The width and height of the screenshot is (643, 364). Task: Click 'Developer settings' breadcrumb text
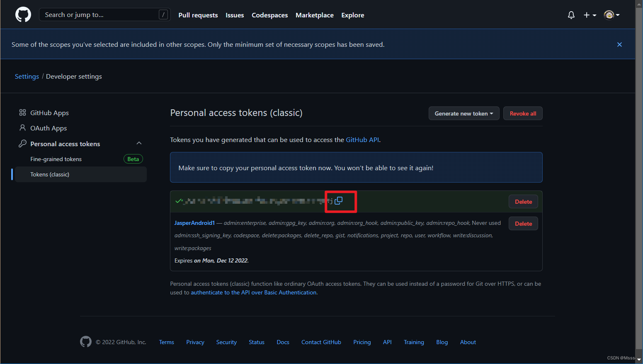pos(74,76)
